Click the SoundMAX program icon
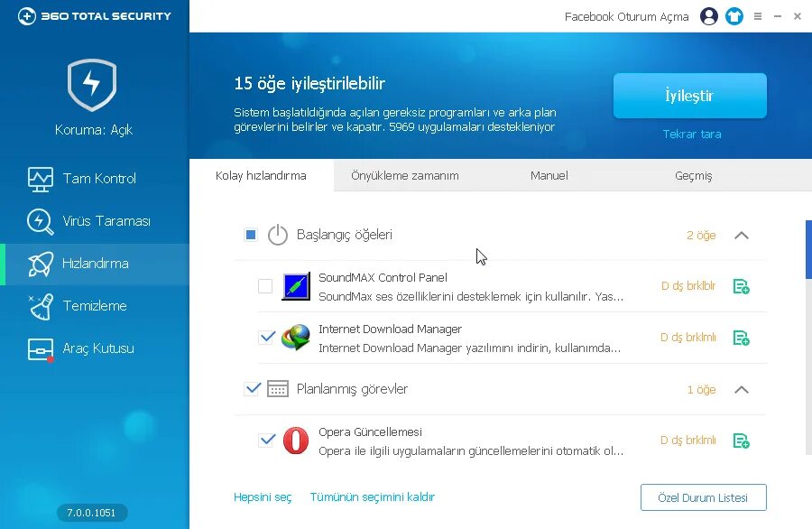Viewport: 812px width, 529px height. point(296,286)
